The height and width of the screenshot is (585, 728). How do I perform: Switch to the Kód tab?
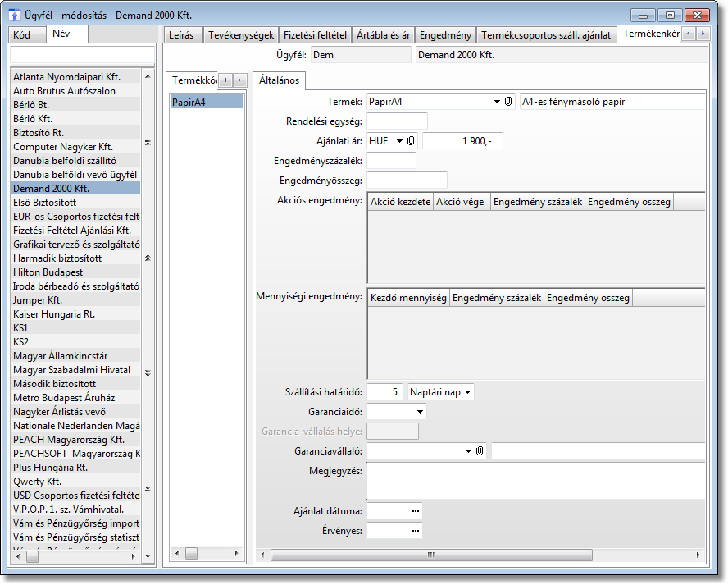coord(22,35)
